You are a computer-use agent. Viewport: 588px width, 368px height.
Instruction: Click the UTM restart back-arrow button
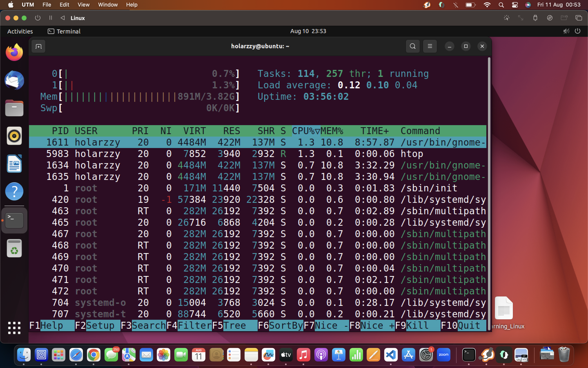(x=63, y=18)
